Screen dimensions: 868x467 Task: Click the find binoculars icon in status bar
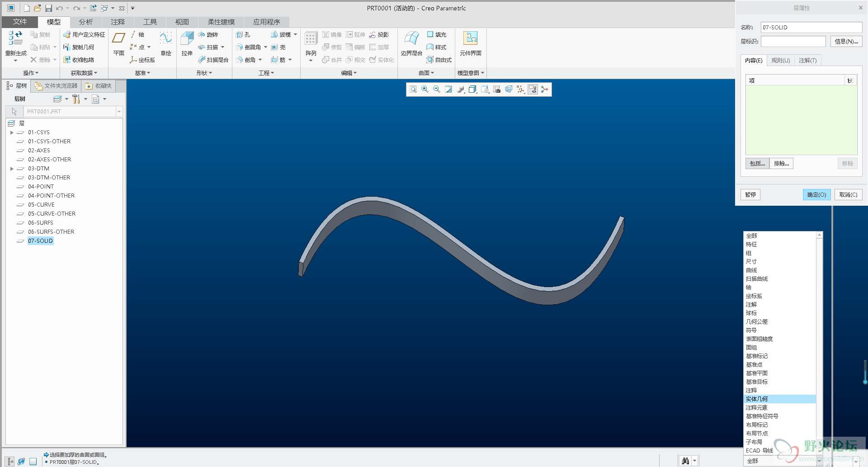tap(685, 461)
